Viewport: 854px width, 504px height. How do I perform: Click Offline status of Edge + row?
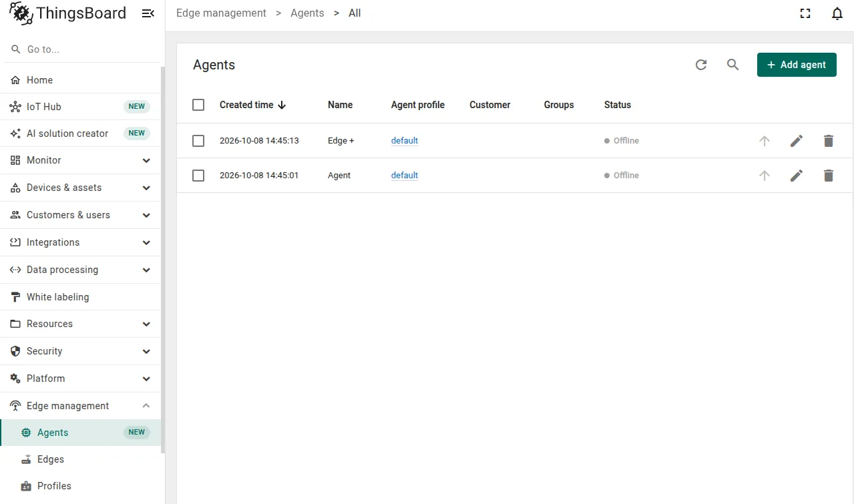622,141
